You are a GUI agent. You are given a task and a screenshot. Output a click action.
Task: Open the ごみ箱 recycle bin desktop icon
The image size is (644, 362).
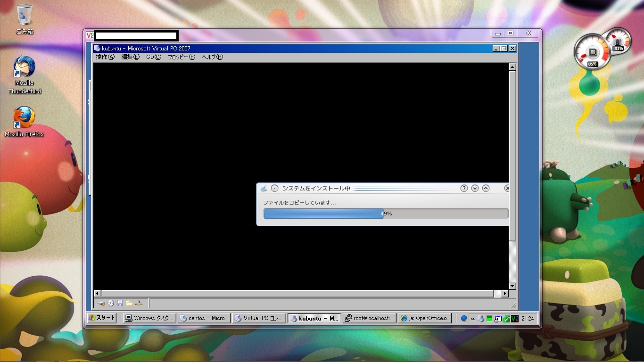click(x=25, y=20)
